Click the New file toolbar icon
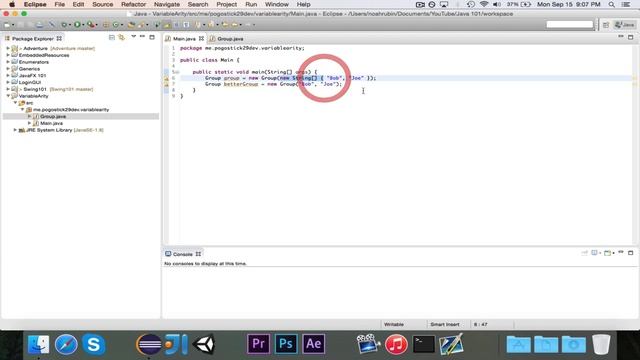Image resolution: width=640 pixels, height=360 pixels. 7,25
